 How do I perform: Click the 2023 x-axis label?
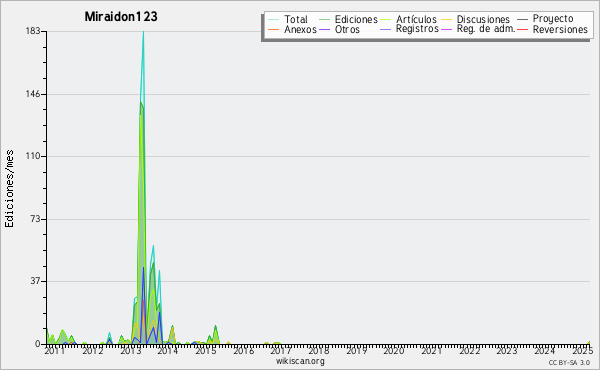tap(507, 350)
